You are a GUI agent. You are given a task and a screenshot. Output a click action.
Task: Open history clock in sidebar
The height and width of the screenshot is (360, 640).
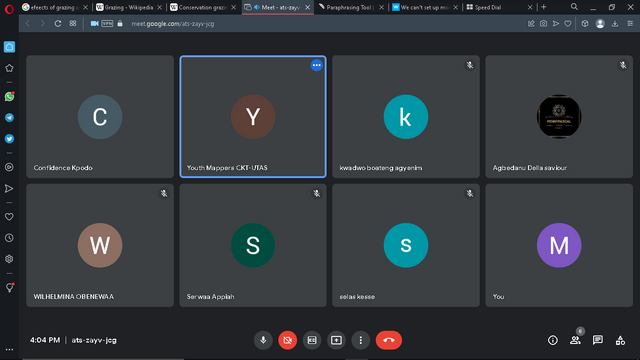[9, 238]
